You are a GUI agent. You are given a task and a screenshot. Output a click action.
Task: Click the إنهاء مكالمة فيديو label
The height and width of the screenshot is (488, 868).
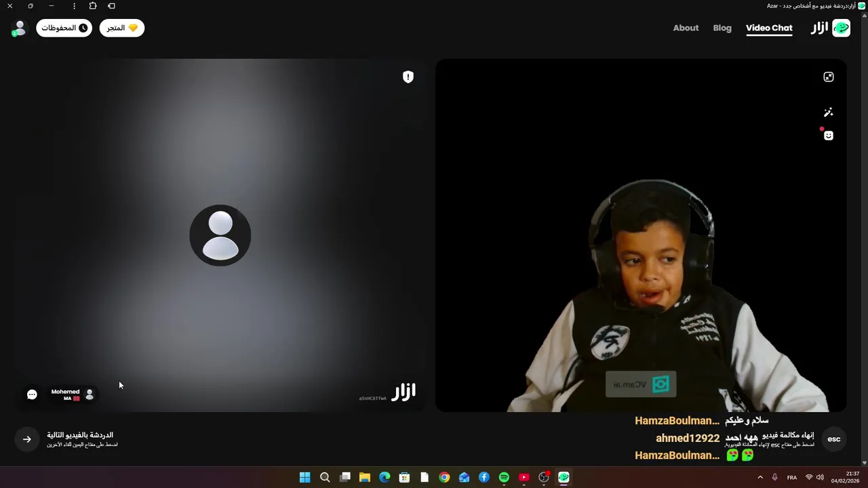788,435
